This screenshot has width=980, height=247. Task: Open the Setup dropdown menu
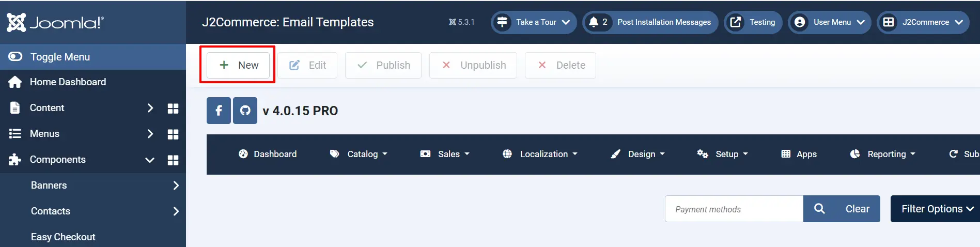click(x=722, y=154)
